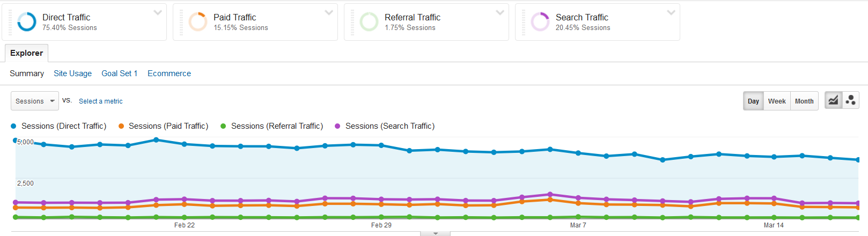Viewport: 868px width, 236px height.
Task: Open the Sessions metric dropdown
Action: tap(35, 101)
